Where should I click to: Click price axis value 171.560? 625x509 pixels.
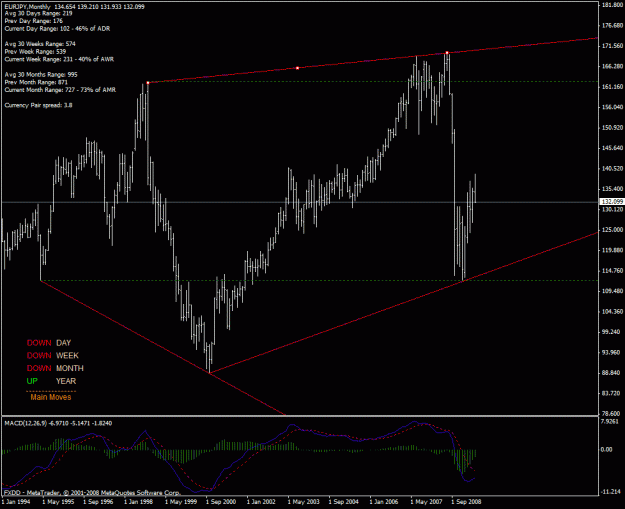pyautogui.click(x=612, y=46)
